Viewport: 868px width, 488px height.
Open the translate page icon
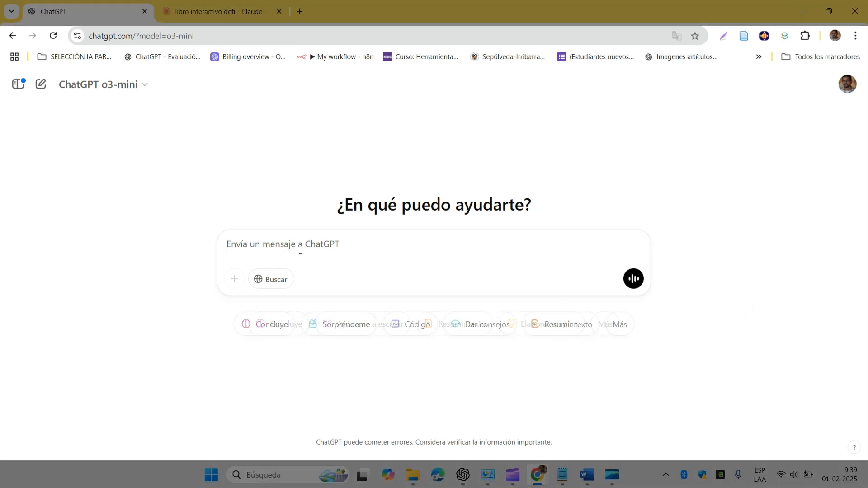click(x=676, y=36)
